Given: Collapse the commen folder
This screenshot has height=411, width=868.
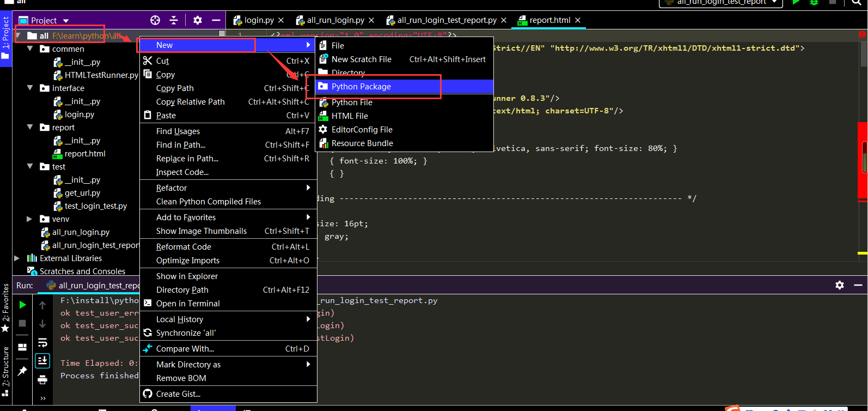Looking at the screenshot, I should click(30, 49).
